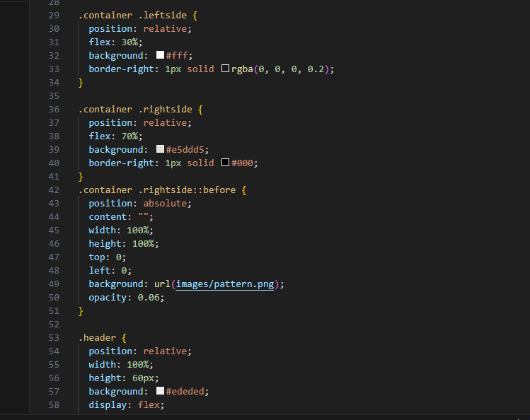530x420 pixels.
Task: Click on 'display: flex;' declaration
Action: (127, 405)
